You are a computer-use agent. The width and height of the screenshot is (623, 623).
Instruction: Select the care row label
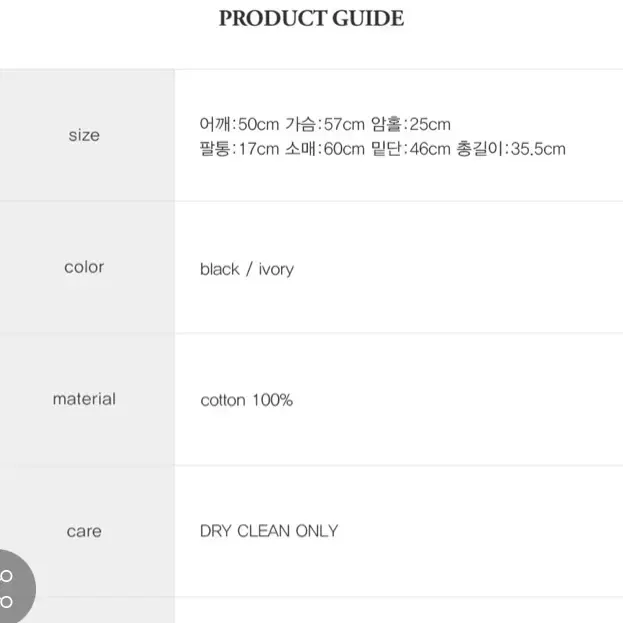pyautogui.click(x=84, y=531)
